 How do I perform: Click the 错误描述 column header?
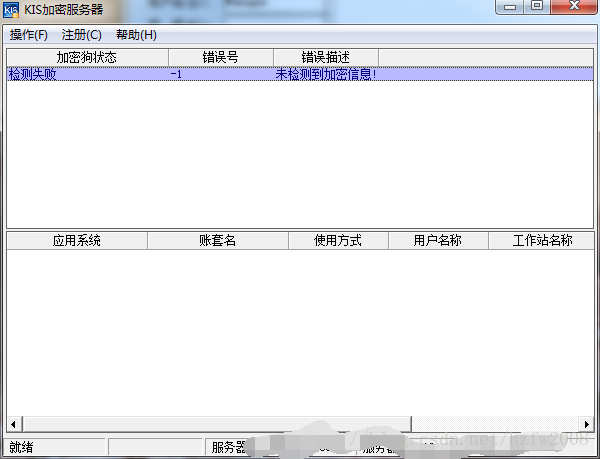point(326,57)
